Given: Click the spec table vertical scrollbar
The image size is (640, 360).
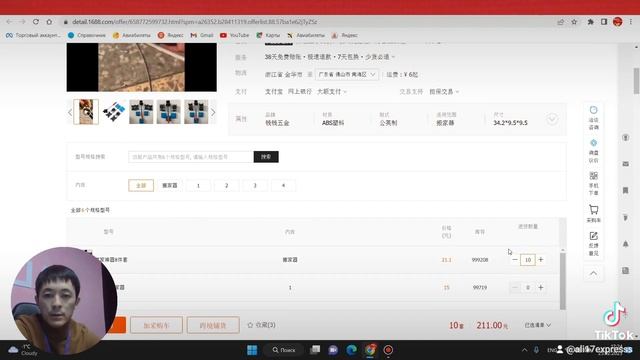Looking at the screenshot, I should point(563,281).
